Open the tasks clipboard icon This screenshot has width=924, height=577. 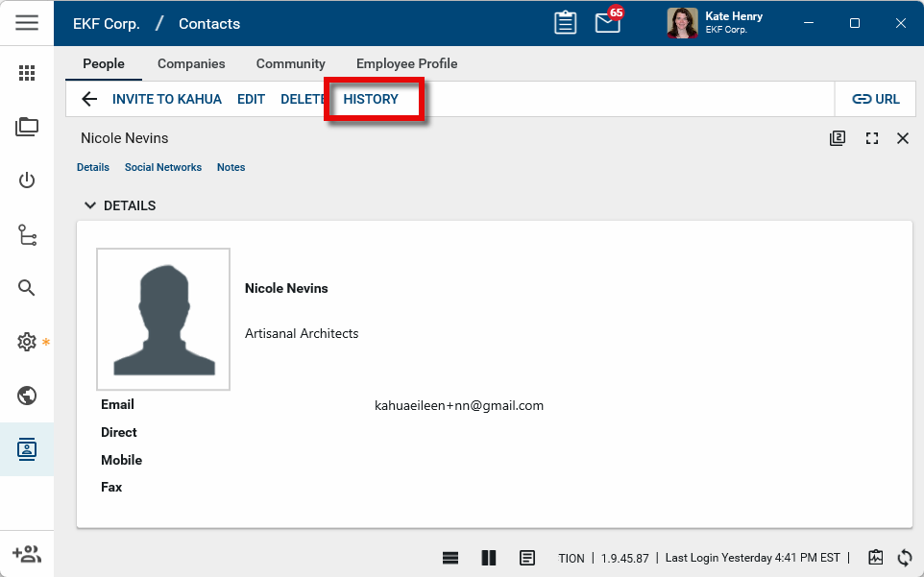click(x=566, y=23)
